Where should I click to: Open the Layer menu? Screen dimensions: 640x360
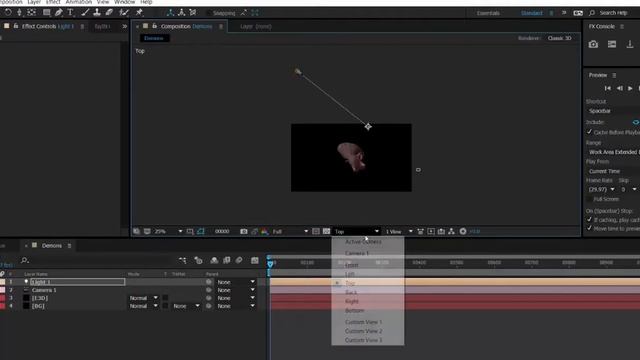[x=34, y=2]
